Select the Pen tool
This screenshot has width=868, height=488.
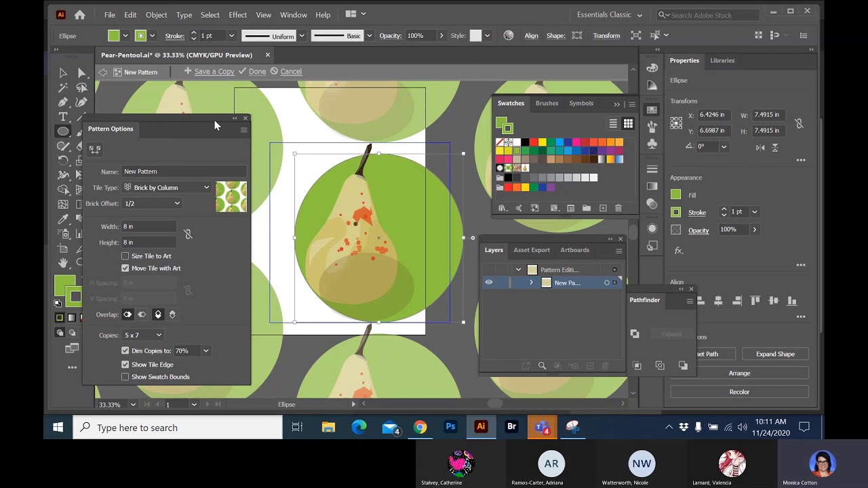[63, 102]
